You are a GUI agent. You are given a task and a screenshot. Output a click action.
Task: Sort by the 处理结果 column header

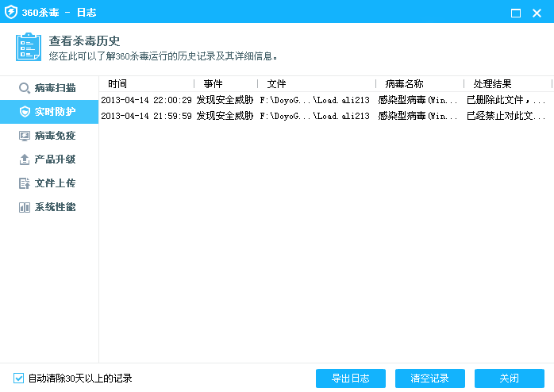click(x=508, y=84)
